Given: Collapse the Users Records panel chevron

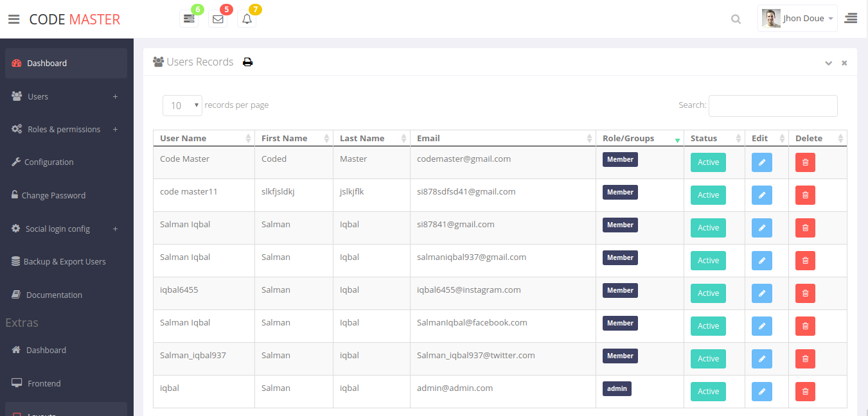Looking at the screenshot, I should pyautogui.click(x=828, y=63).
